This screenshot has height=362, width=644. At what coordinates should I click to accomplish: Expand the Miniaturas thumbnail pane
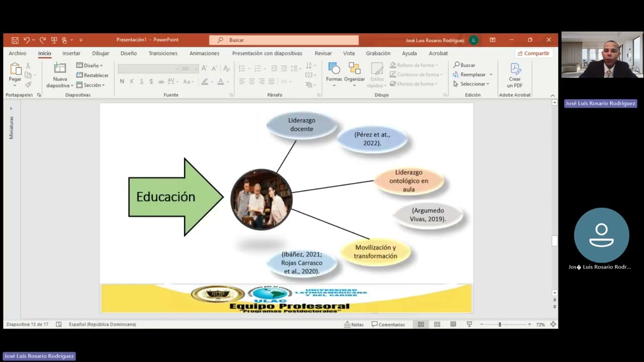coord(11,109)
